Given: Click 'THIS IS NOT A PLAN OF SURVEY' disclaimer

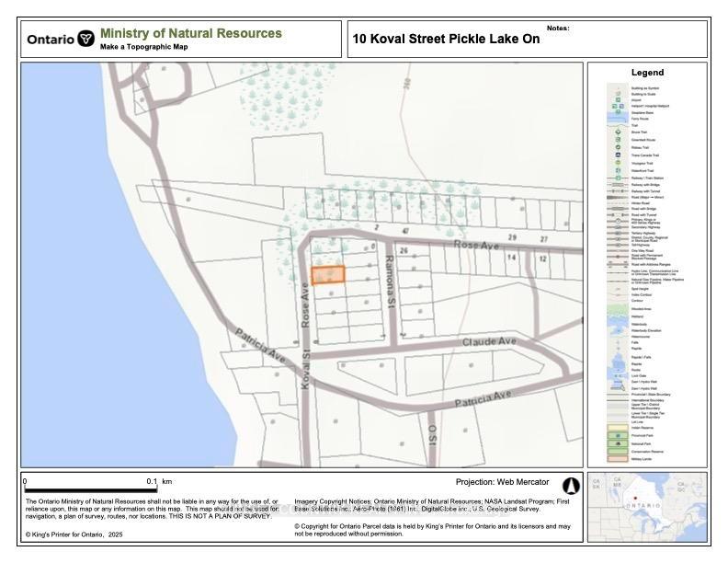Looking at the screenshot, I should [220, 516].
